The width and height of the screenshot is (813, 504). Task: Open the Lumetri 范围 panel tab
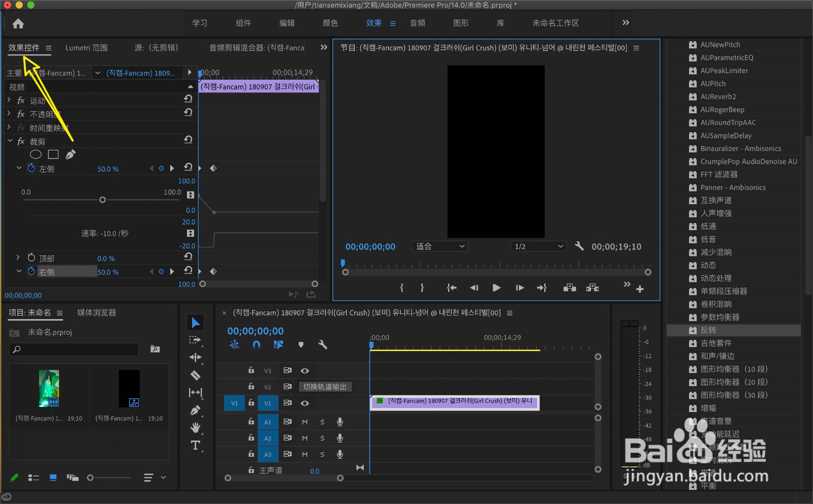pyautogui.click(x=86, y=48)
